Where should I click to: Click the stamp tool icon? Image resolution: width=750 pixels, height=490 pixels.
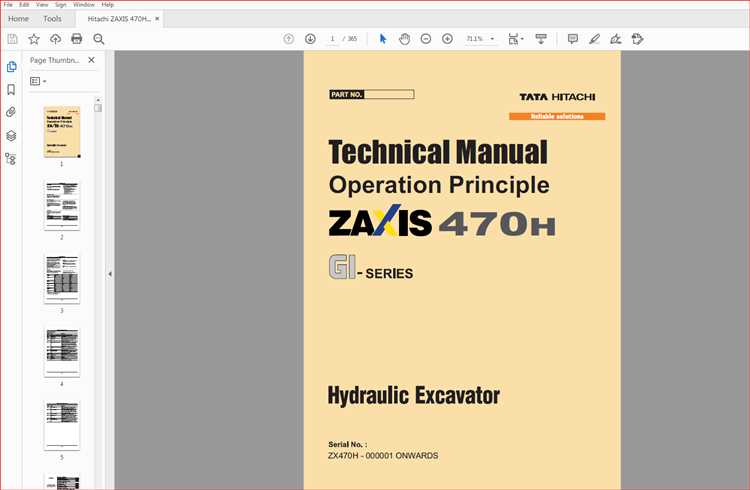[637, 39]
